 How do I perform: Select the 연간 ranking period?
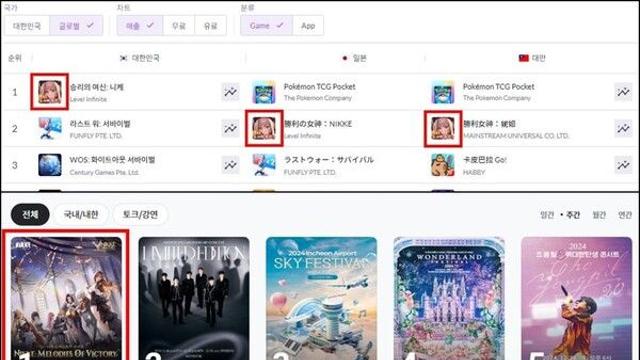pos(624,215)
